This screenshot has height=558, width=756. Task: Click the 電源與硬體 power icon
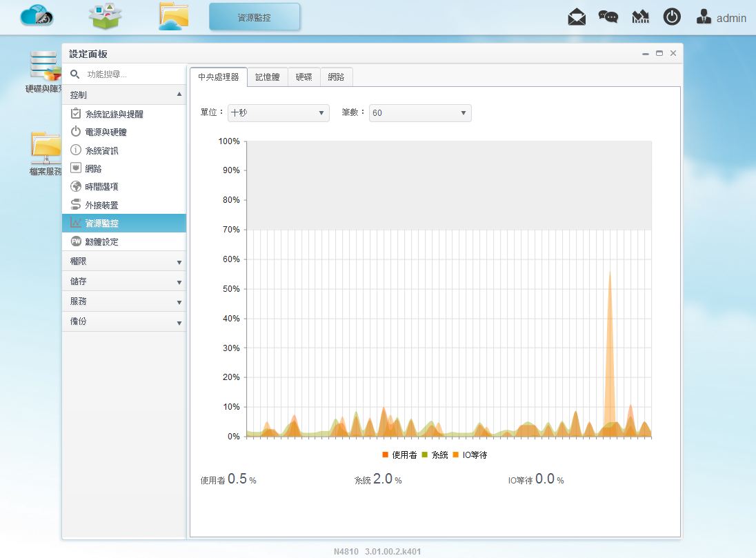pyautogui.click(x=76, y=131)
